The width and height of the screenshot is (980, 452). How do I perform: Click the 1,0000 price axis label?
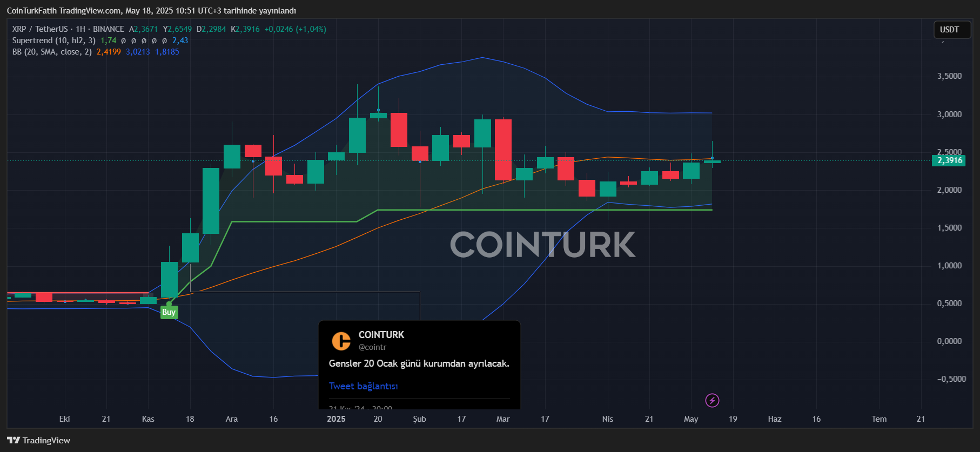(949, 266)
